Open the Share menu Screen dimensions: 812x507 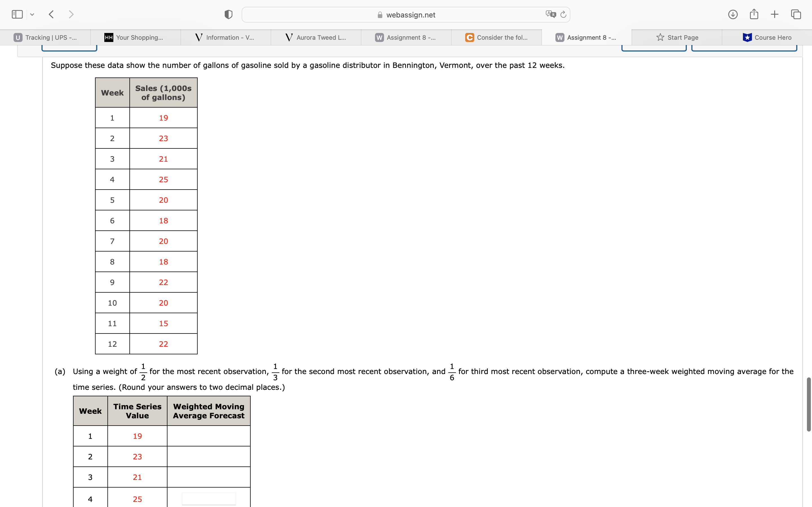click(754, 14)
